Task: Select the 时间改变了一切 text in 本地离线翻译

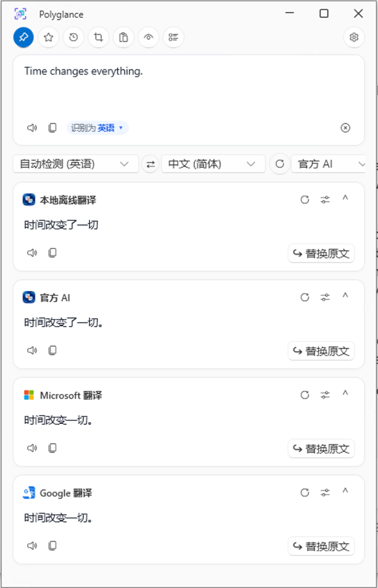Action: click(x=61, y=225)
